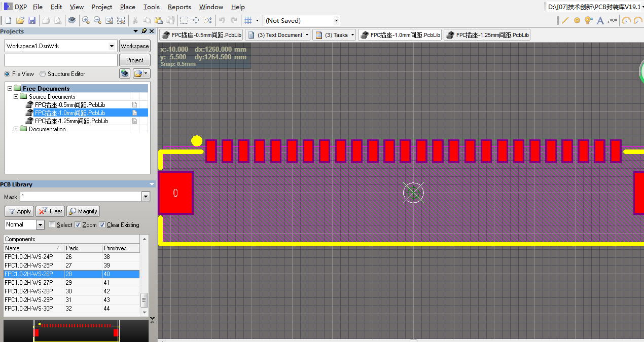Redo the action via toolbar arrow
The image size is (644, 342).
[x=234, y=20]
